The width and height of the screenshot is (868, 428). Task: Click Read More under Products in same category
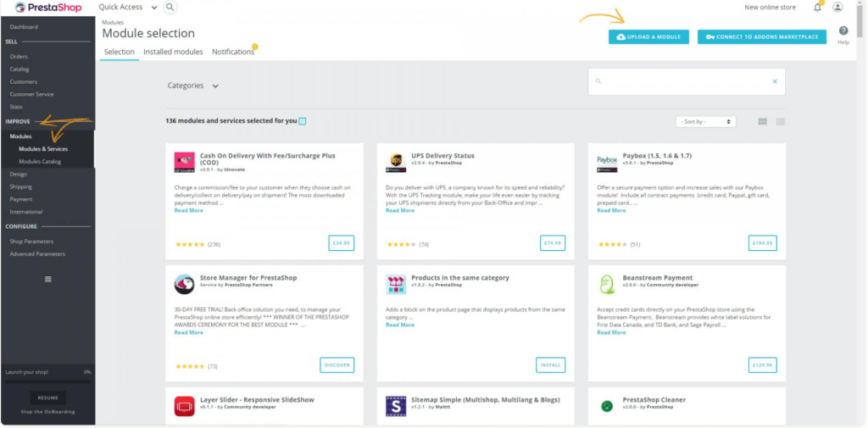[400, 325]
